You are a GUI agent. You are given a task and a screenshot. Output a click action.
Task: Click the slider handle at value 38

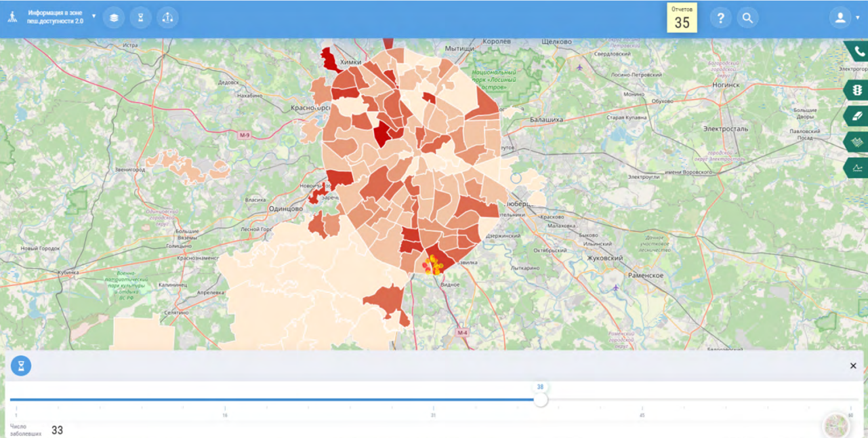[540, 400]
